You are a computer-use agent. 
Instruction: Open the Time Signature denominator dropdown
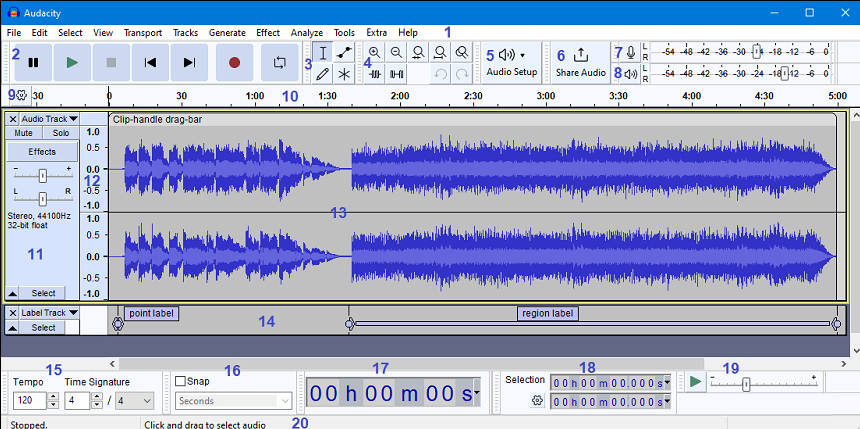click(x=135, y=401)
